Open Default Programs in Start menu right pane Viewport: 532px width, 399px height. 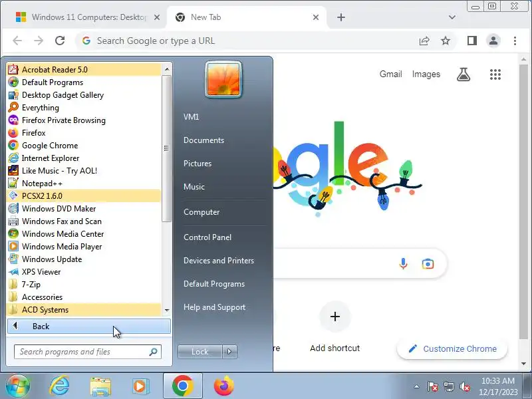tap(214, 284)
